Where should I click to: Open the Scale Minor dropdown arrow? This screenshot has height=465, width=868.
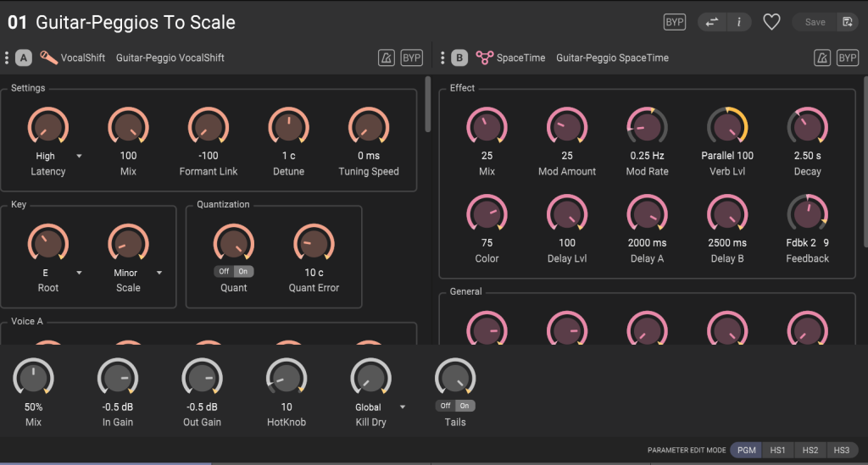(159, 273)
